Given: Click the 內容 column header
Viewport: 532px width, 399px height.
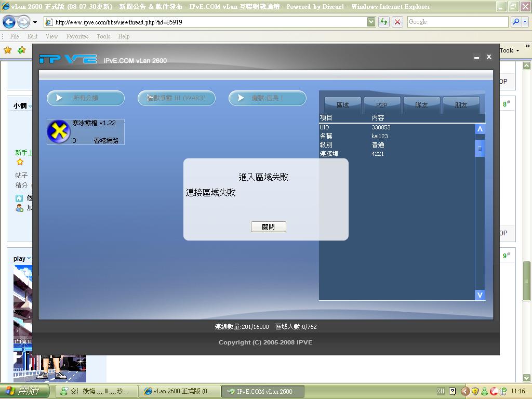Looking at the screenshot, I should [x=378, y=118].
